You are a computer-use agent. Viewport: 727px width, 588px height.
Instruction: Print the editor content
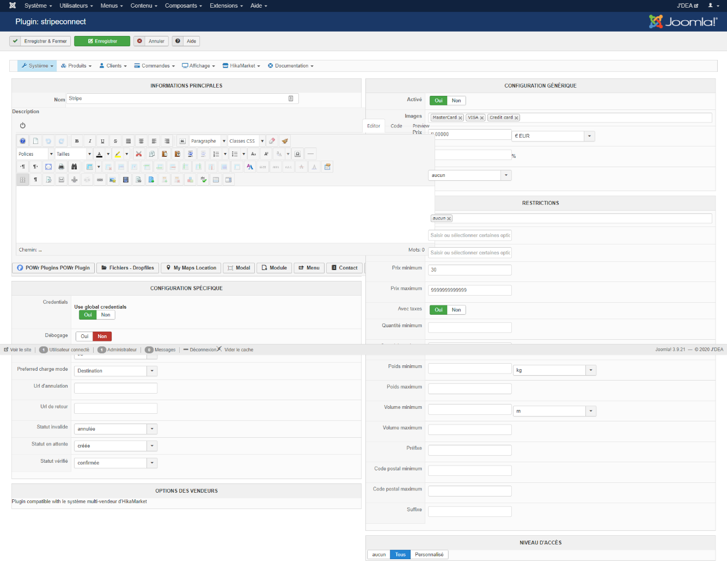(61, 167)
